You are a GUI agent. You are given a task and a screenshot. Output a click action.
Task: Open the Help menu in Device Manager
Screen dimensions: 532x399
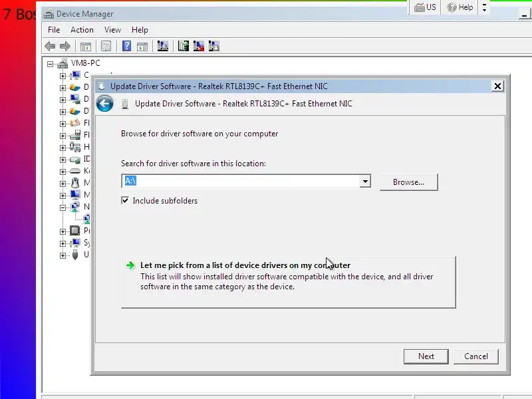(140, 30)
